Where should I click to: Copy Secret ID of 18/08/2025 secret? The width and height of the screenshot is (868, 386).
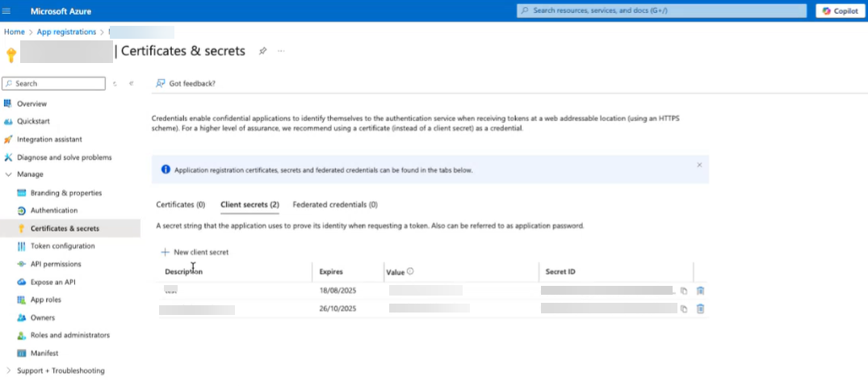(684, 291)
